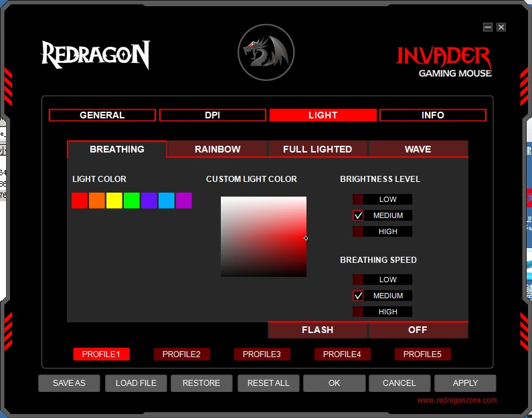Select the FLASH light mode
This screenshot has height=418, width=532.
pyautogui.click(x=317, y=330)
